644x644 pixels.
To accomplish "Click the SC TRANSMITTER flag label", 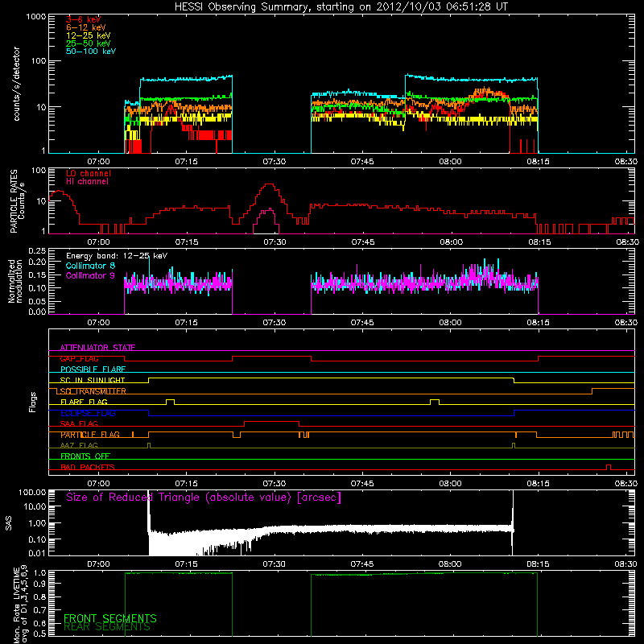I will point(93,391).
